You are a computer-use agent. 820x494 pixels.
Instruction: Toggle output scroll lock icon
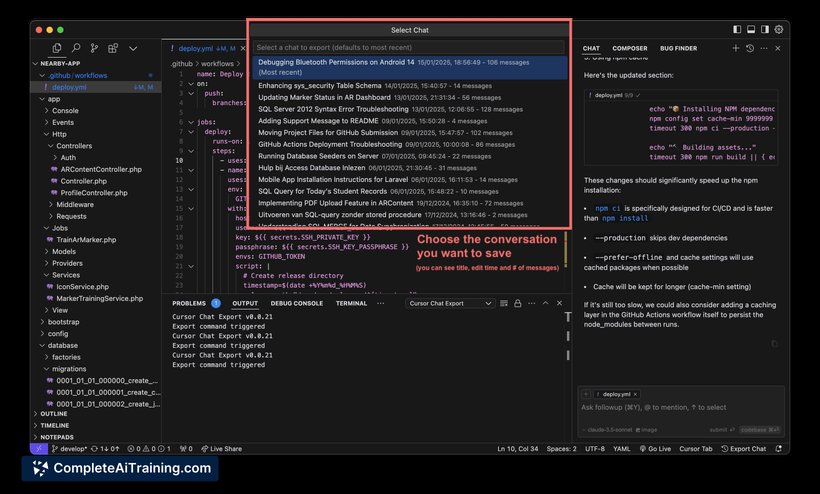click(x=517, y=303)
